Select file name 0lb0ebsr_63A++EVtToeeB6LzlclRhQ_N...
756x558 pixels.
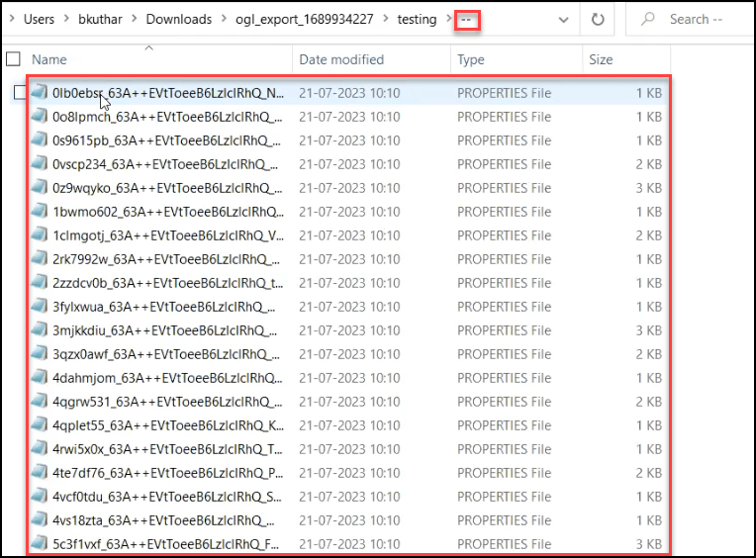168,93
